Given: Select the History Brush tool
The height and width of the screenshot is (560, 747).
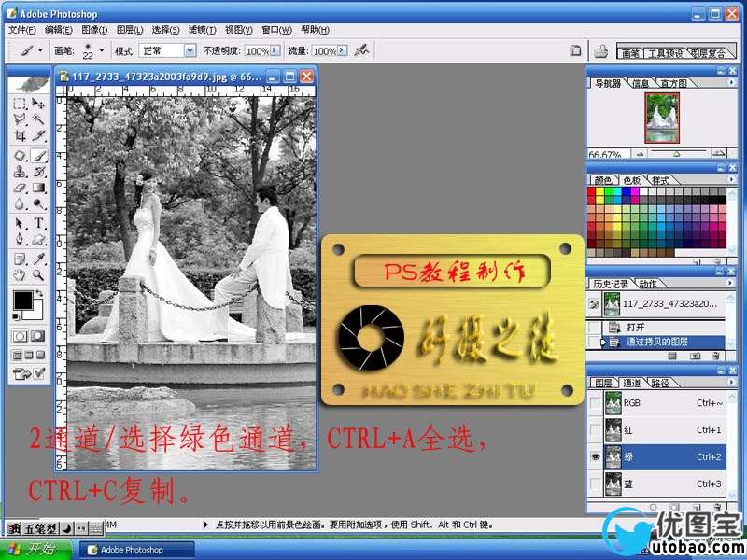Looking at the screenshot, I should click(x=38, y=172).
